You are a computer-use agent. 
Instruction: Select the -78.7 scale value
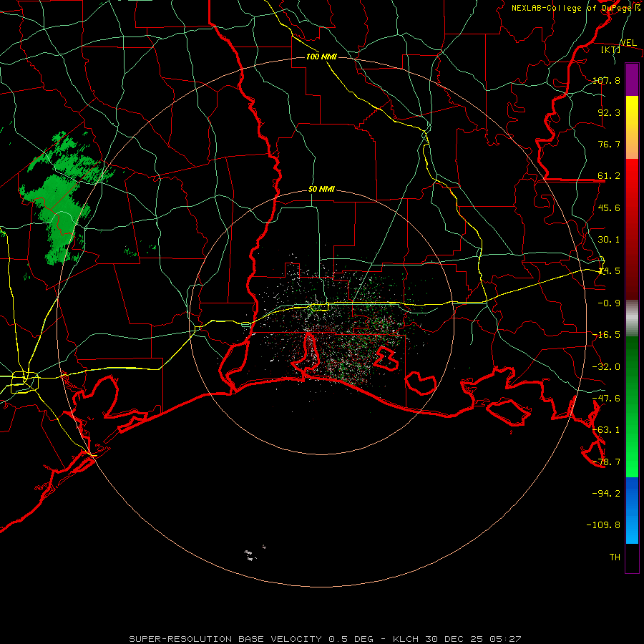point(606,462)
